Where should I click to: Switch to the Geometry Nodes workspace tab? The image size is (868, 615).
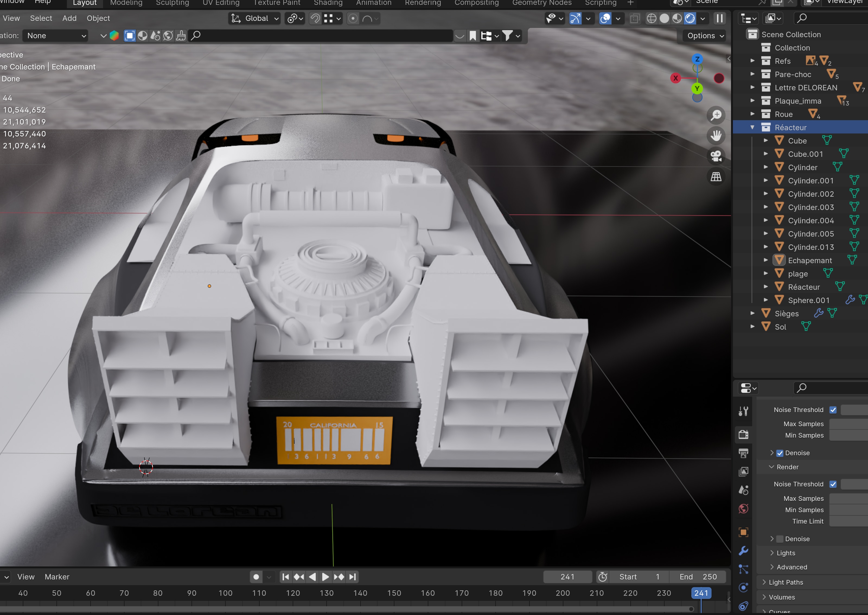[x=542, y=3]
